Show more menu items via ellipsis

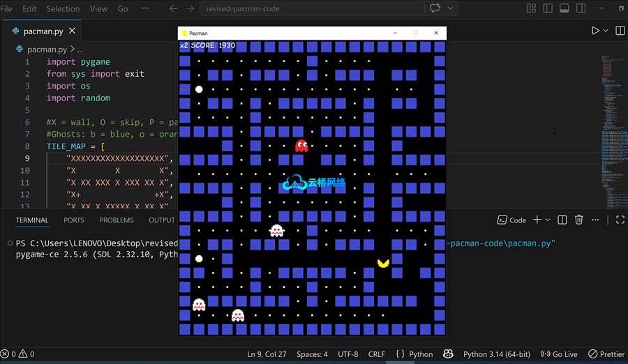145,8
